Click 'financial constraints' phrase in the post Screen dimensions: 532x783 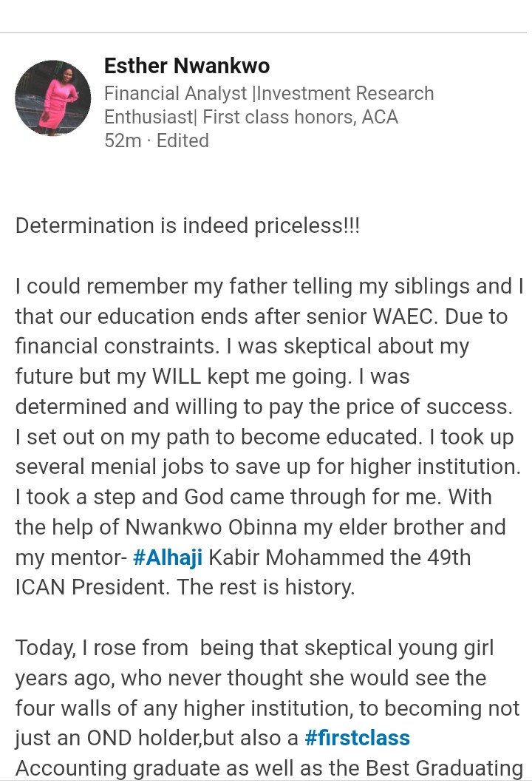[x=117, y=347]
